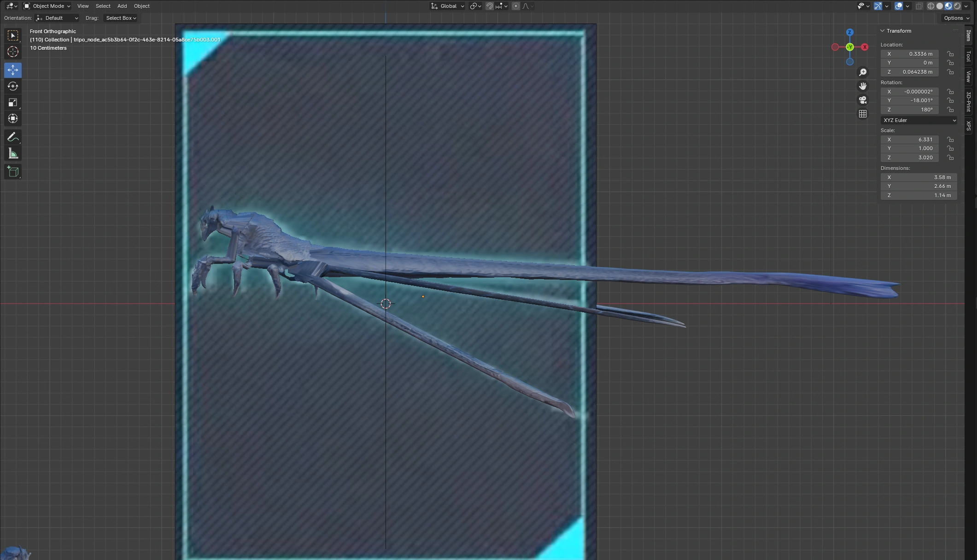Expand the Drag: Select Box dropdown
The image size is (977, 560).
[x=120, y=18]
